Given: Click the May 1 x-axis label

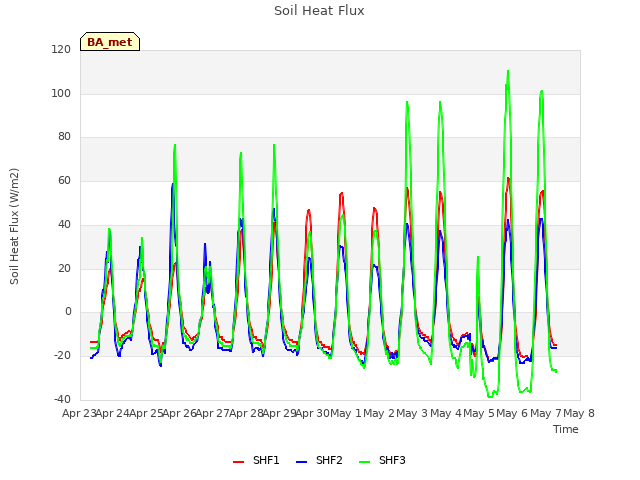Looking at the screenshot, I should pos(346,413).
